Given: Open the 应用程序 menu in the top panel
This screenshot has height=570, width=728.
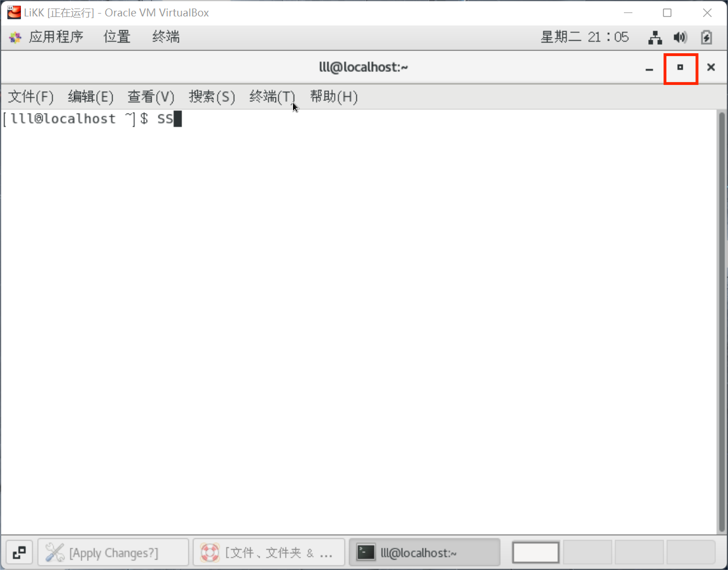Looking at the screenshot, I should coord(56,37).
